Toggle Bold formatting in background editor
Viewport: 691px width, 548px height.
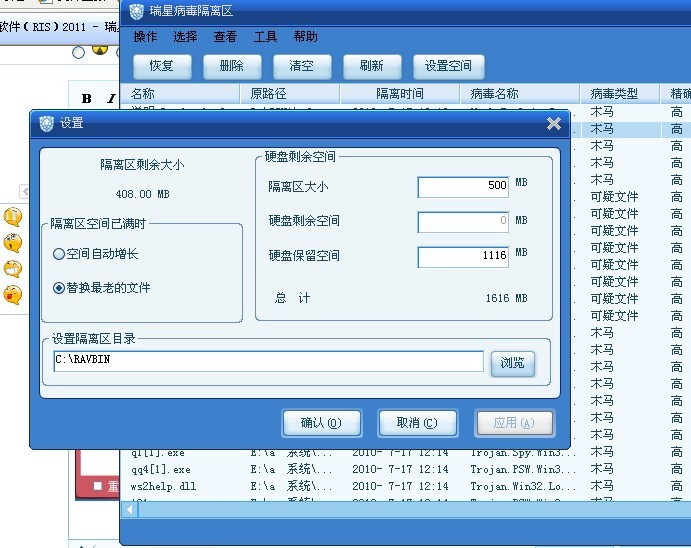pyautogui.click(x=87, y=99)
